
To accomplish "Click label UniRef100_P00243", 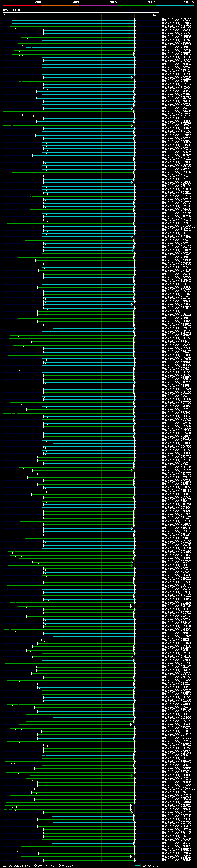I will point(177,67).
